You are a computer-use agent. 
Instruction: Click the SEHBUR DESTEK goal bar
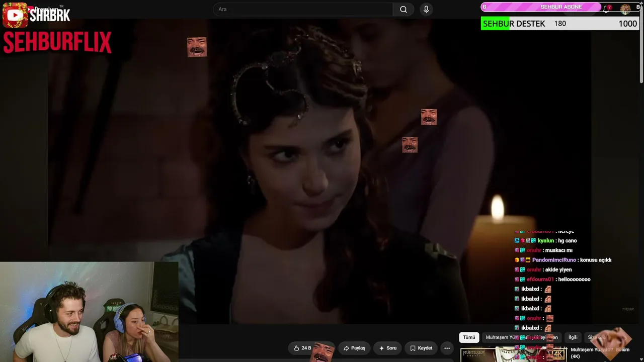(x=560, y=24)
